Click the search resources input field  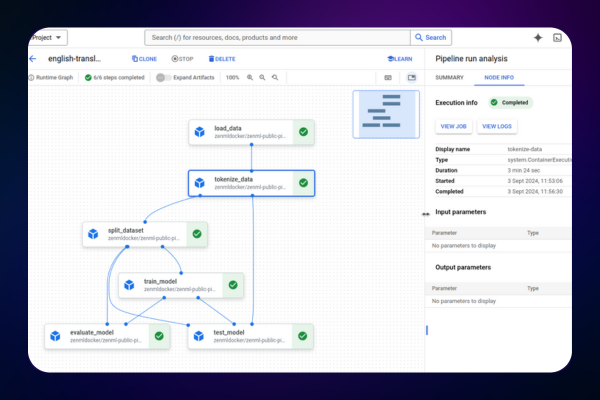278,37
